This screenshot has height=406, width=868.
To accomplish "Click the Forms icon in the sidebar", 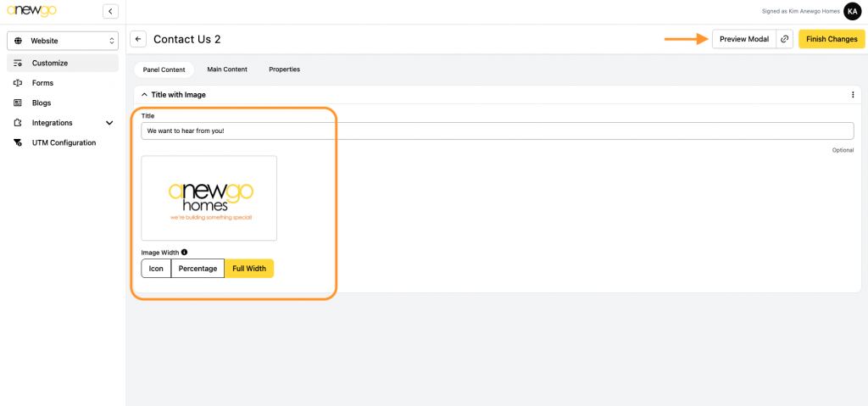I will 18,83.
